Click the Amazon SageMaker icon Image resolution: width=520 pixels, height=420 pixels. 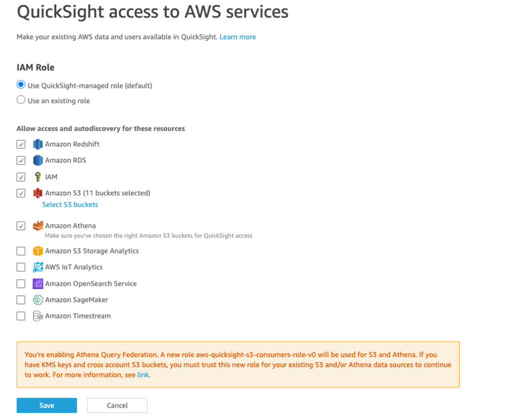[37, 300]
